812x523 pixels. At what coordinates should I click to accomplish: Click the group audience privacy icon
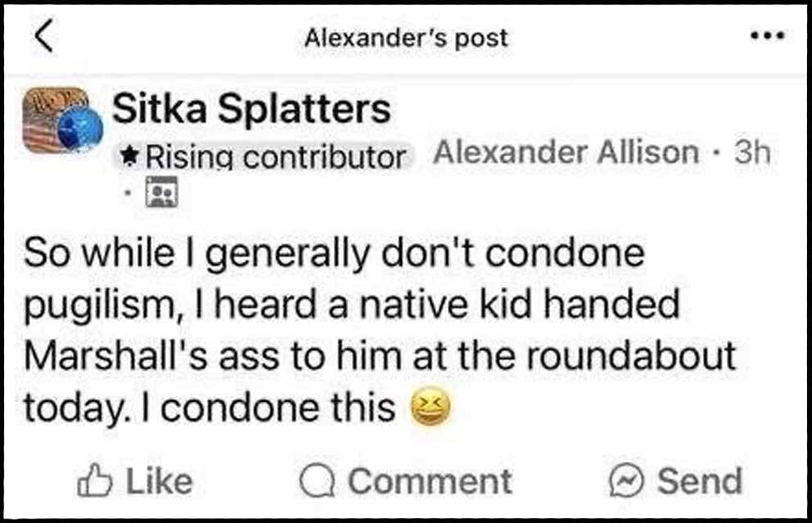point(160,193)
